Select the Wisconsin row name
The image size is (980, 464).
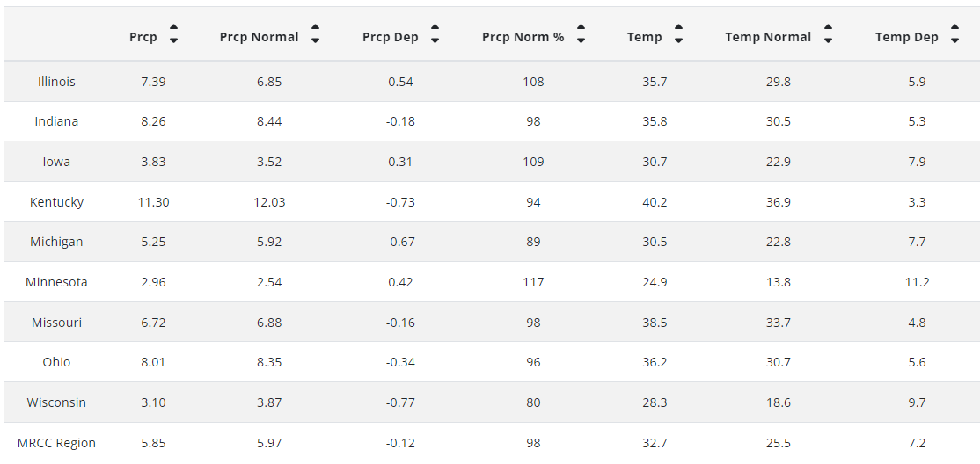[x=56, y=402]
